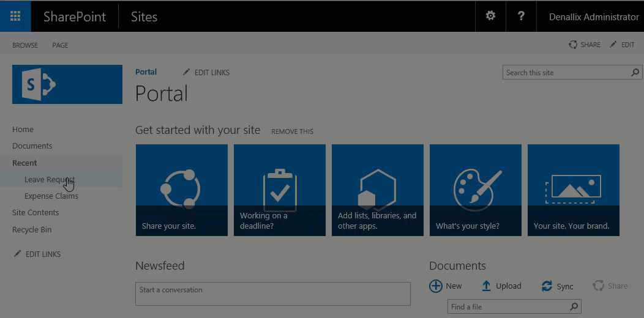Click the search magnifier in Search this site

coord(635,73)
